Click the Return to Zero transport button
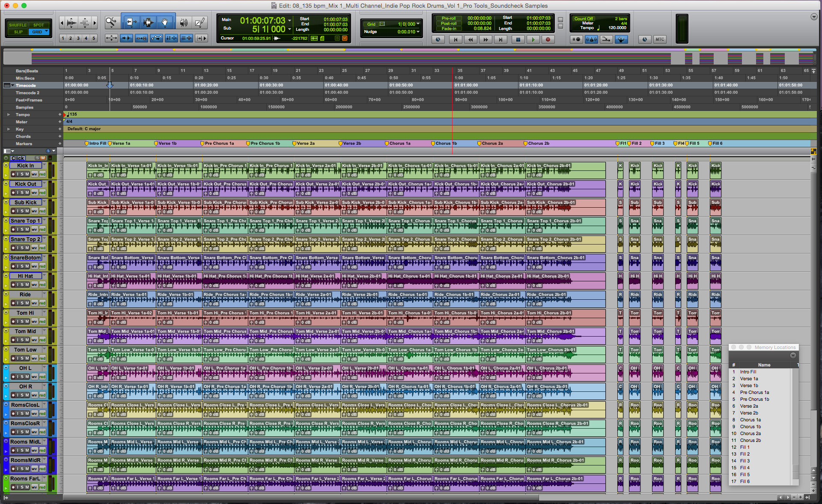The height and width of the screenshot is (504, 822). (x=455, y=39)
